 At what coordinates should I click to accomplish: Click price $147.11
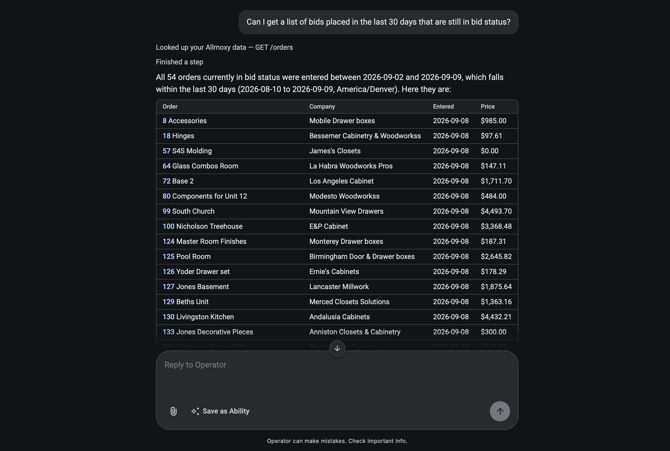493,166
